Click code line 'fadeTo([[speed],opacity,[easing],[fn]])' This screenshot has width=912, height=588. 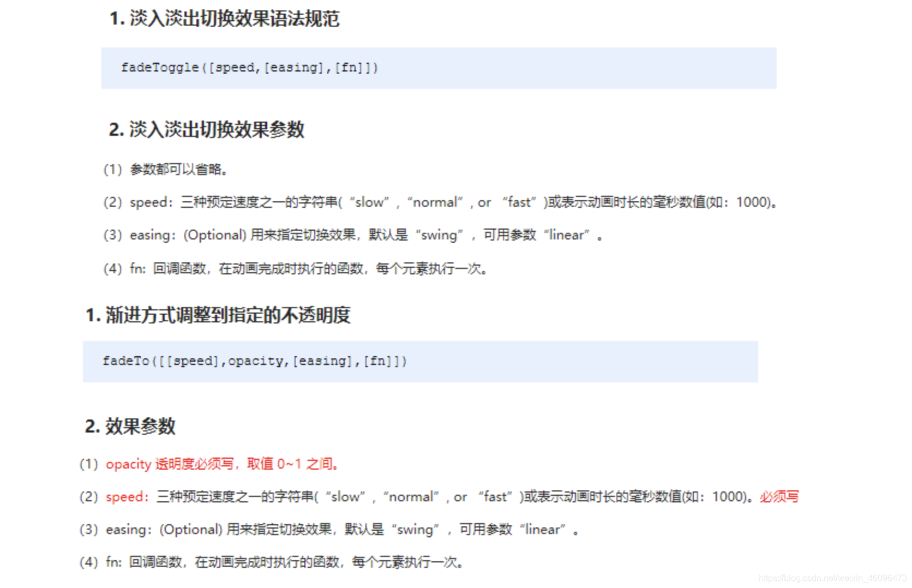(255, 361)
